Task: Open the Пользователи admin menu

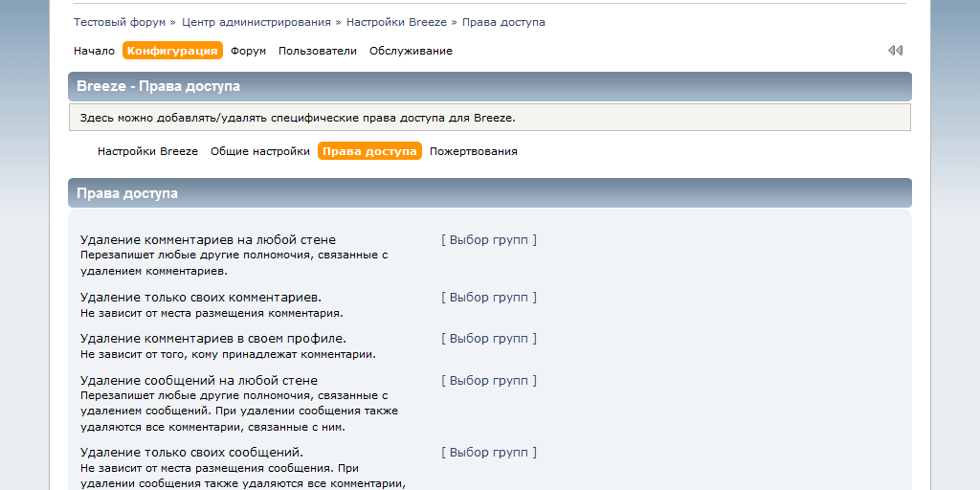Action: (318, 51)
